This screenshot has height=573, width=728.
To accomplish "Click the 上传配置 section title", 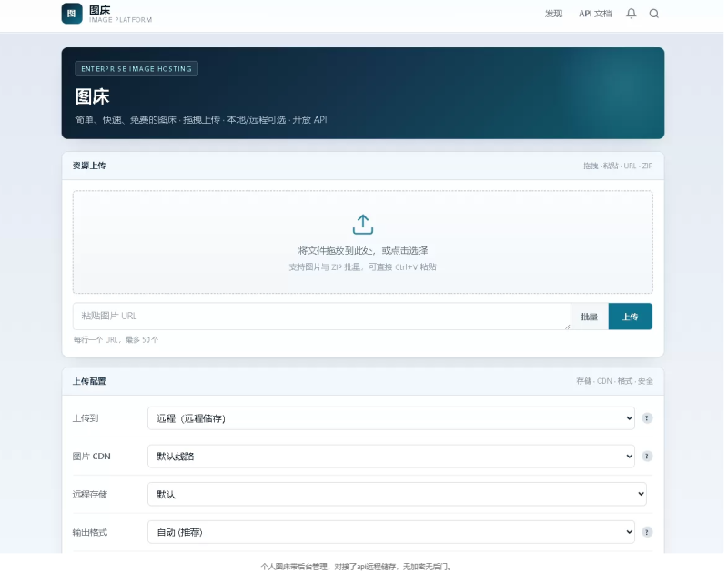I will click(89, 381).
